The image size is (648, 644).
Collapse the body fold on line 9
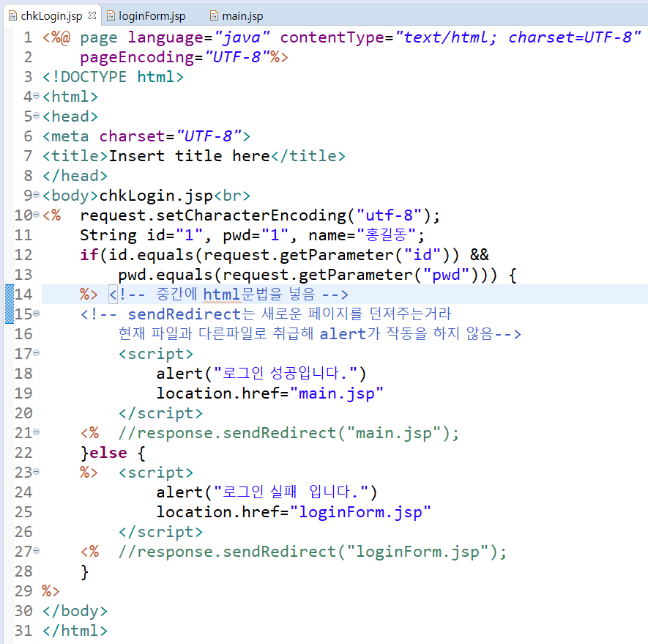coord(37,194)
